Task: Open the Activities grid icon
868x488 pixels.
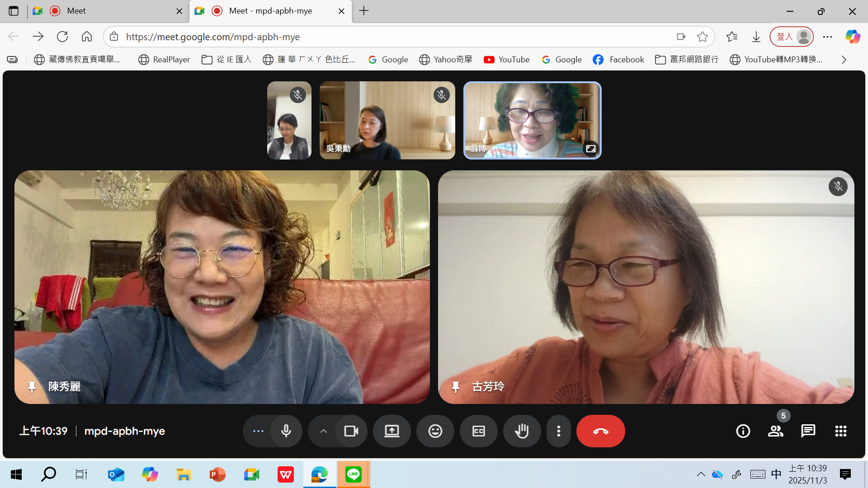Action: [x=840, y=431]
